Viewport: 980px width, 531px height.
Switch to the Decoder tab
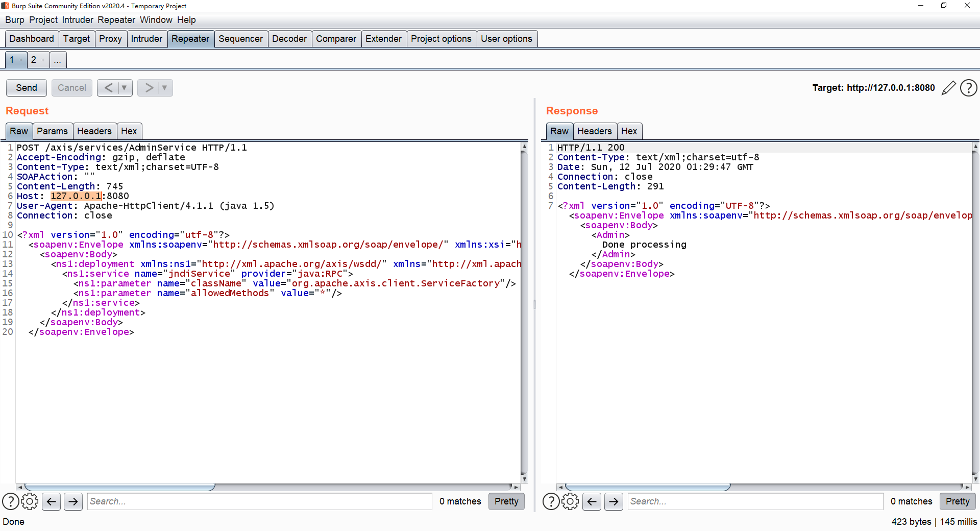point(289,39)
